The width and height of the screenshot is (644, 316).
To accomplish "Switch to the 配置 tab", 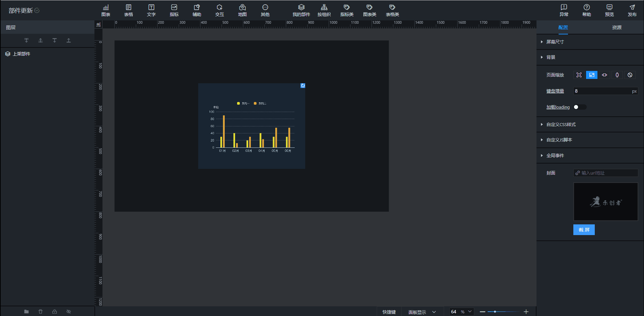I will pyautogui.click(x=563, y=27).
